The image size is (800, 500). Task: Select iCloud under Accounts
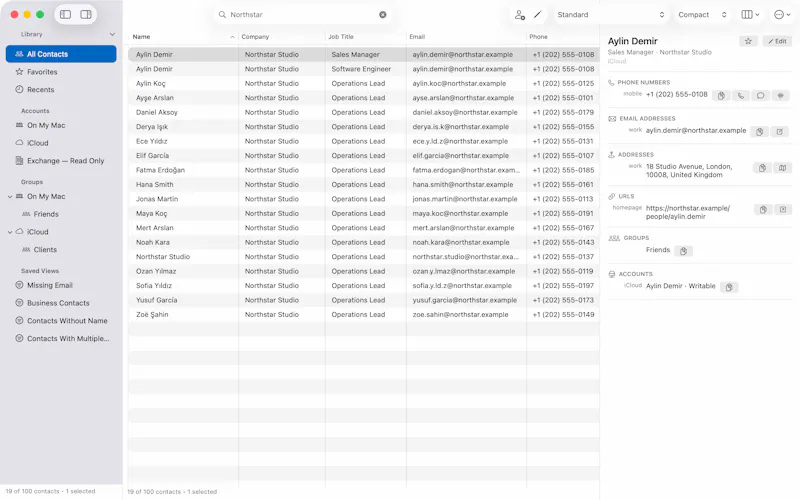coord(61,143)
